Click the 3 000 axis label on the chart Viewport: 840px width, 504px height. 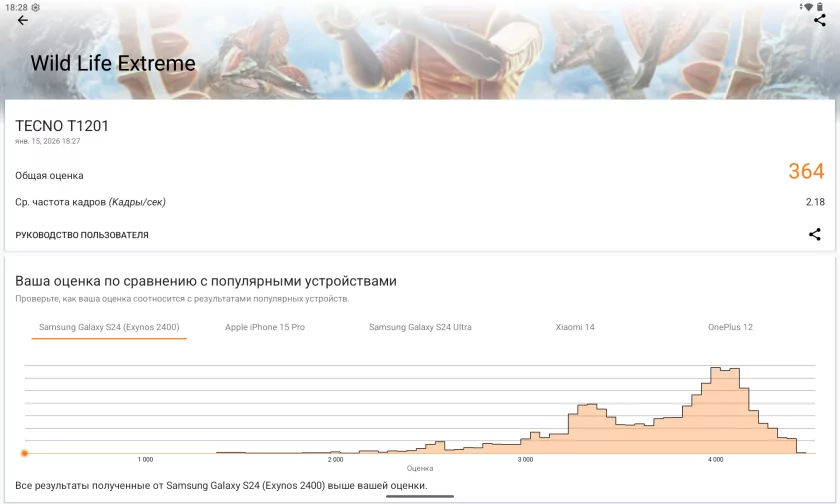(525, 460)
